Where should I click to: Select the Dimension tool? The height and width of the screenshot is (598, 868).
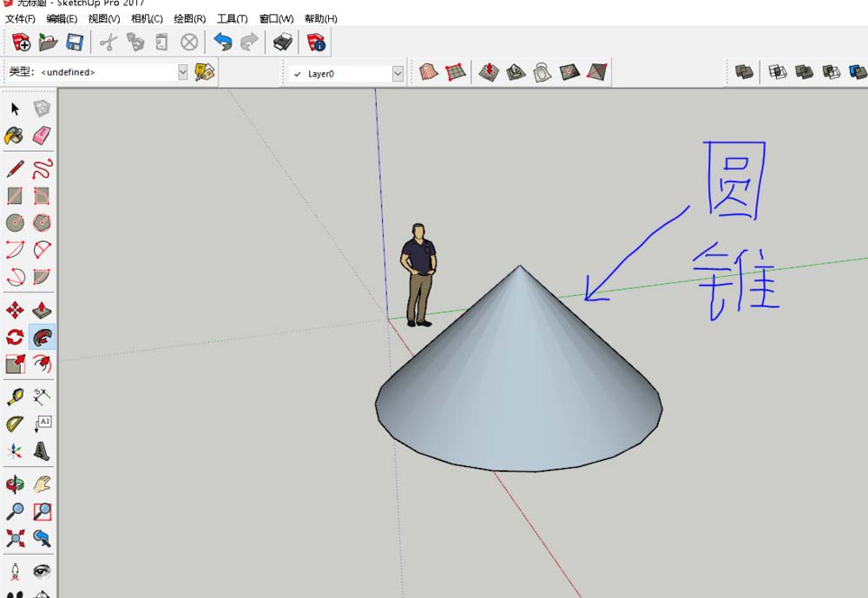[42, 397]
